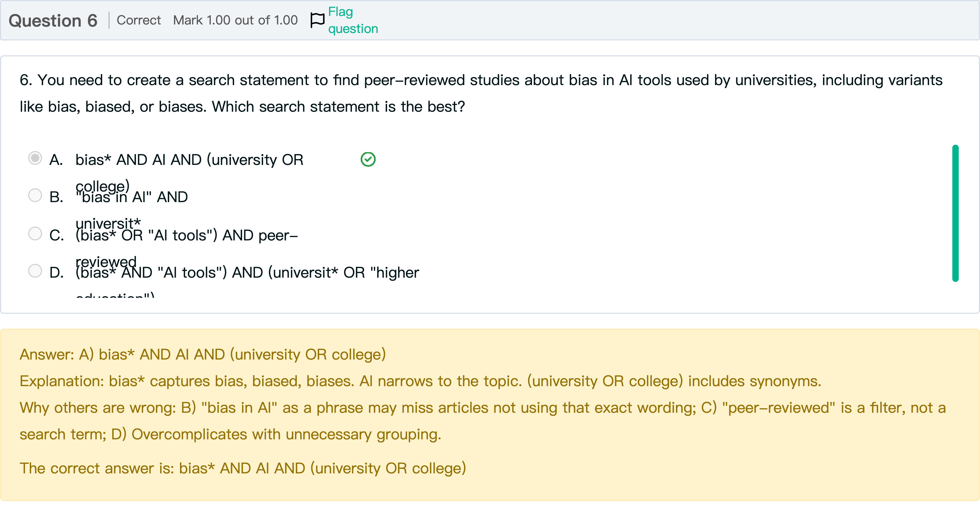The width and height of the screenshot is (980, 517).
Task: Choose radio button B for "bias in AI"
Action: click(35, 195)
